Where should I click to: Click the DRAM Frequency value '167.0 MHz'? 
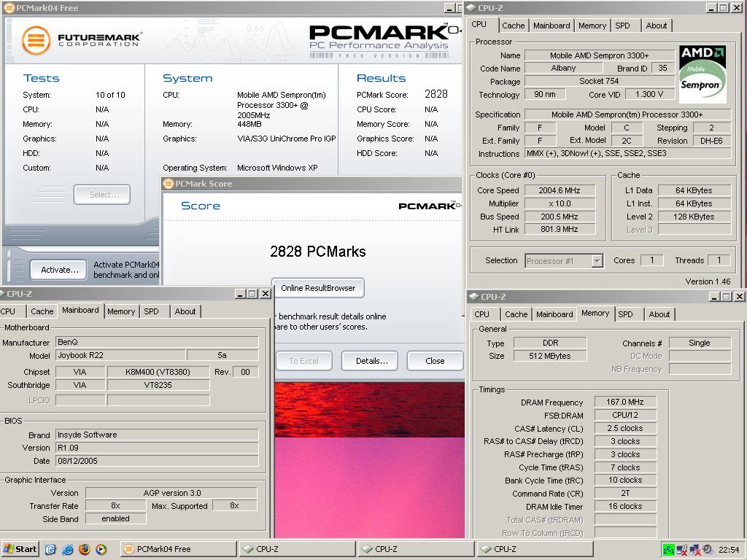tap(625, 402)
